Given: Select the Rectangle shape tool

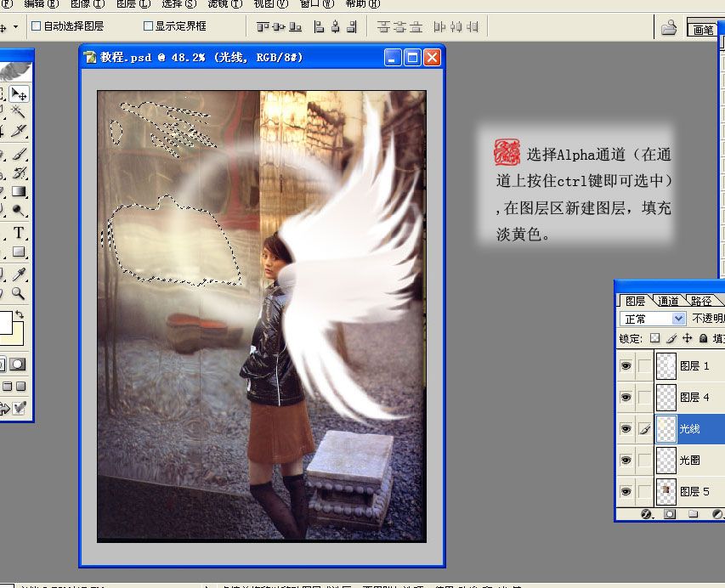Looking at the screenshot, I should [19, 252].
